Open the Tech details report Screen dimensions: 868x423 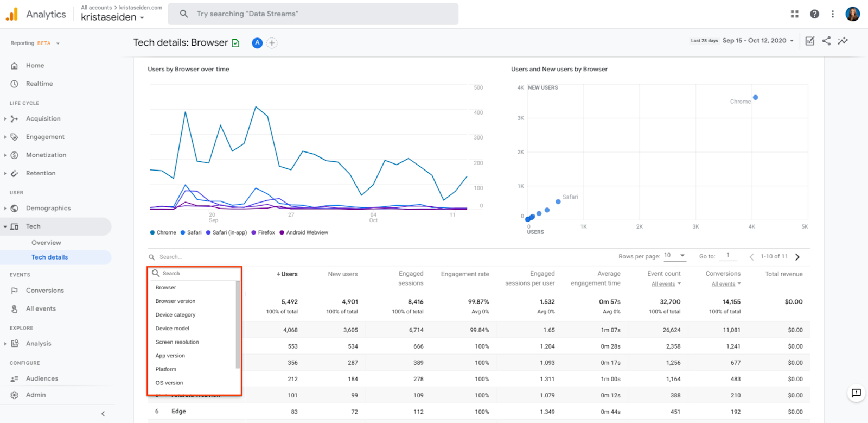tap(49, 257)
